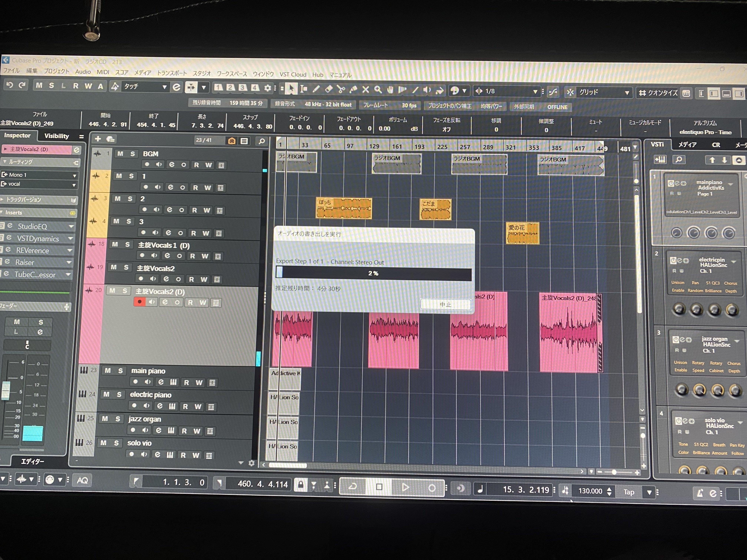Viewport: 747px width, 560px height.
Task: Switch to the Visibility tab
Action: [x=56, y=136]
